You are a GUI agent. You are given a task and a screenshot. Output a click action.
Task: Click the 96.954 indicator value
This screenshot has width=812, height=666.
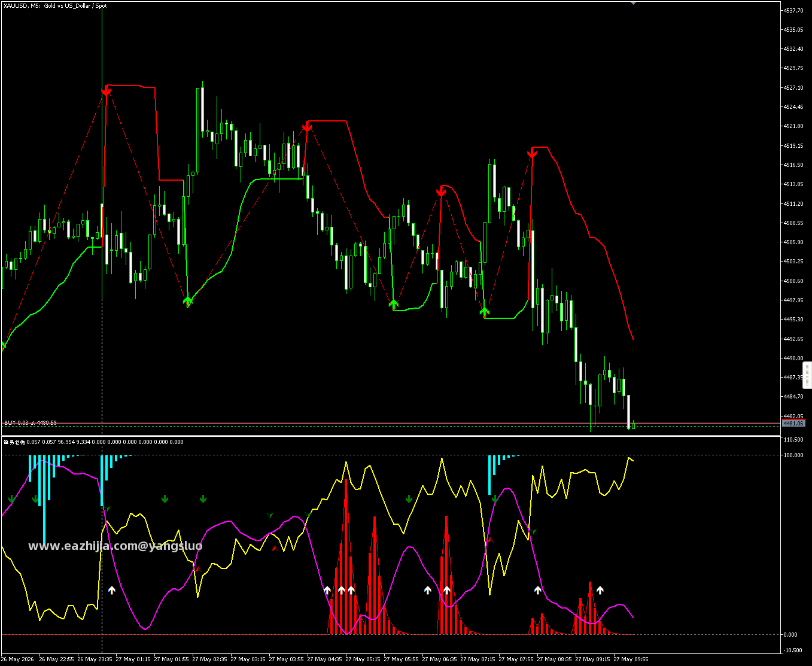click(66, 442)
